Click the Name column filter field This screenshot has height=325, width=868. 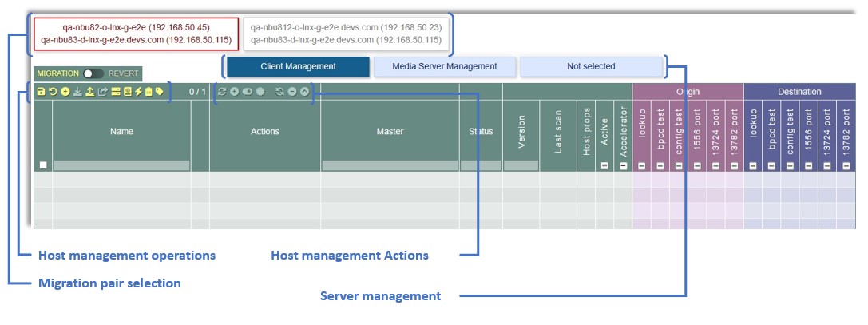(121, 165)
